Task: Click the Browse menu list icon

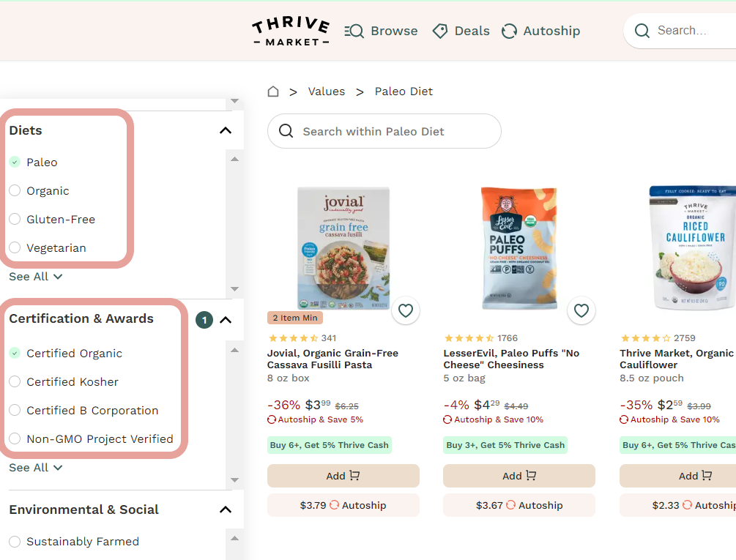Action: tap(354, 31)
